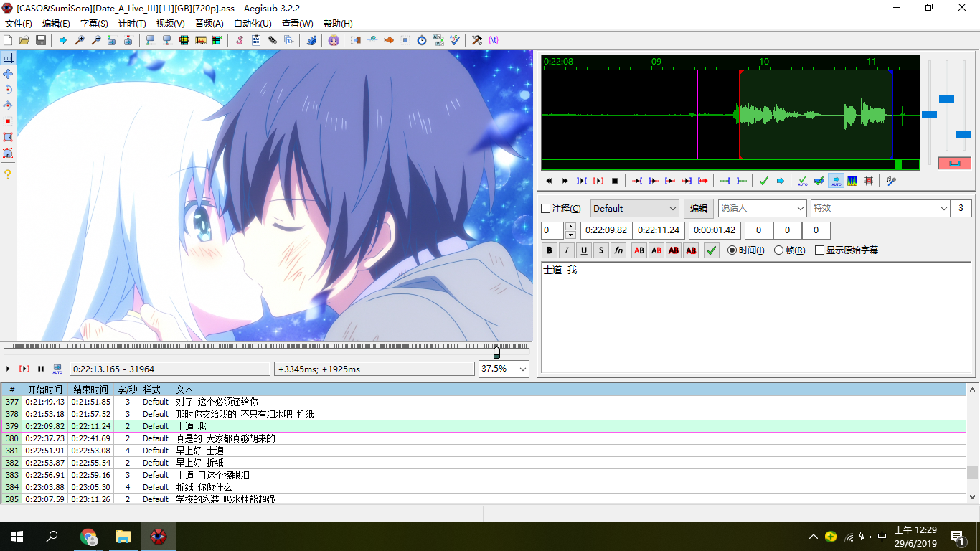Toggle link vertical zoom and volume sliders

(x=954, y=163)
